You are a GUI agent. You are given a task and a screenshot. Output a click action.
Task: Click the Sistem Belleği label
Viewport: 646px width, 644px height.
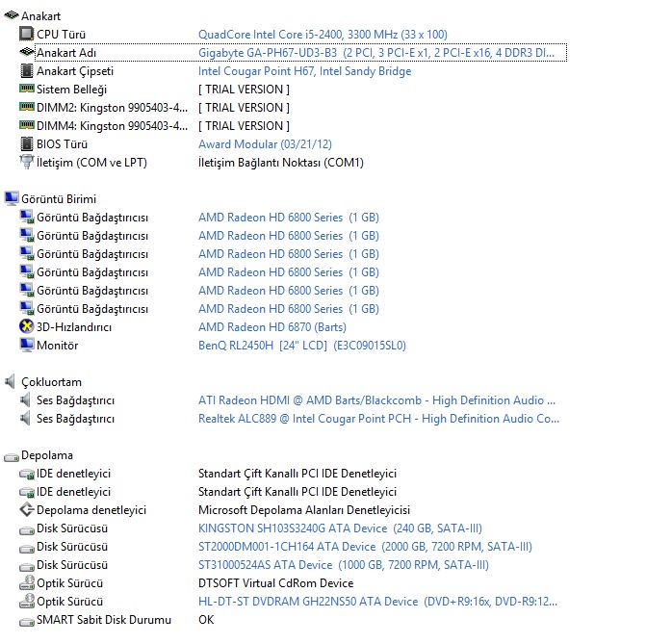pyautogui.click(x=71, y=89)
